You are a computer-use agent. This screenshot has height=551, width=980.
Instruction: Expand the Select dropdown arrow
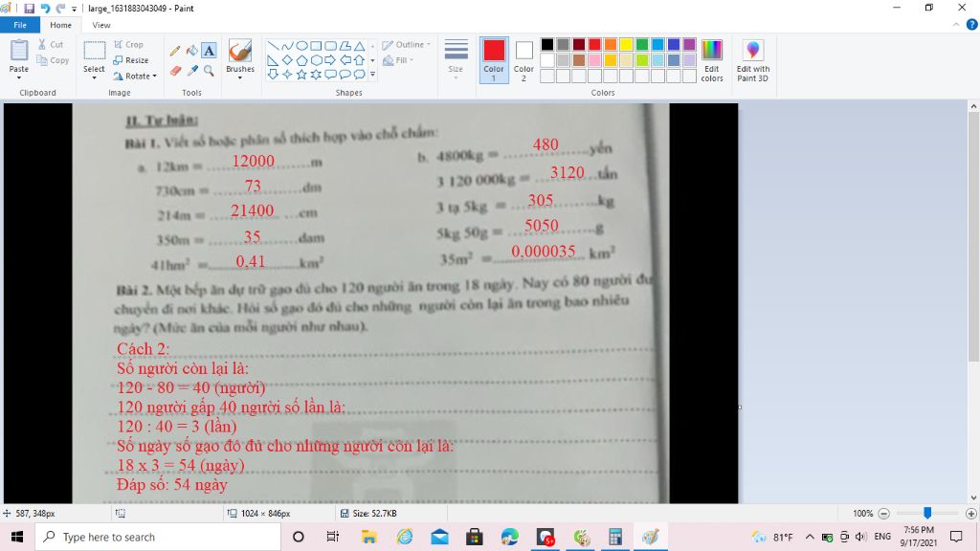(x=95, y=78)
